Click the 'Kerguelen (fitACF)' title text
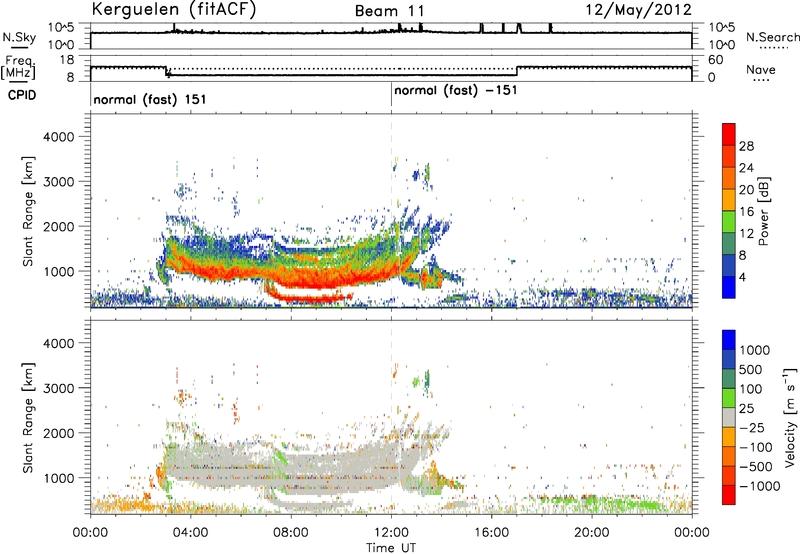 pyautogui.click(x=174, y=10)
